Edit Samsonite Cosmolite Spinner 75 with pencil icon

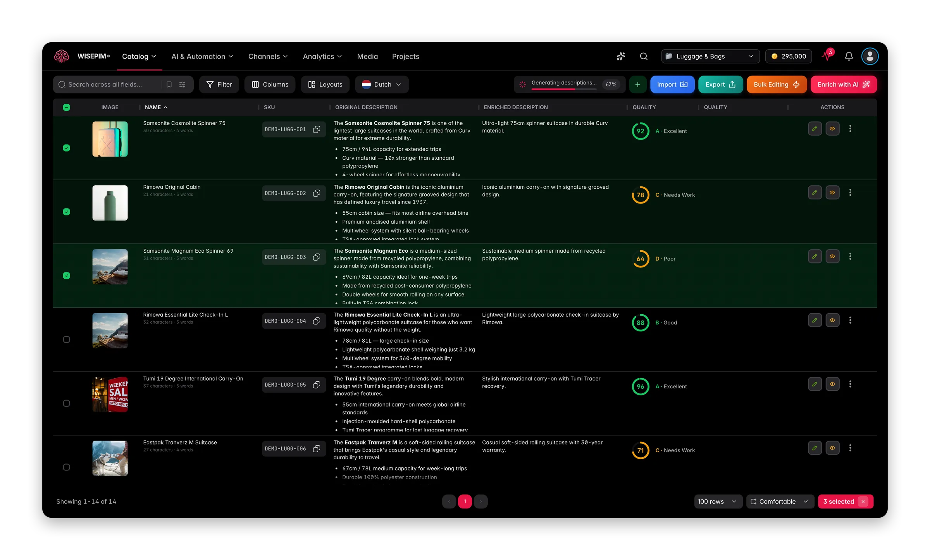pyautogui.click(x=815, y=129)
